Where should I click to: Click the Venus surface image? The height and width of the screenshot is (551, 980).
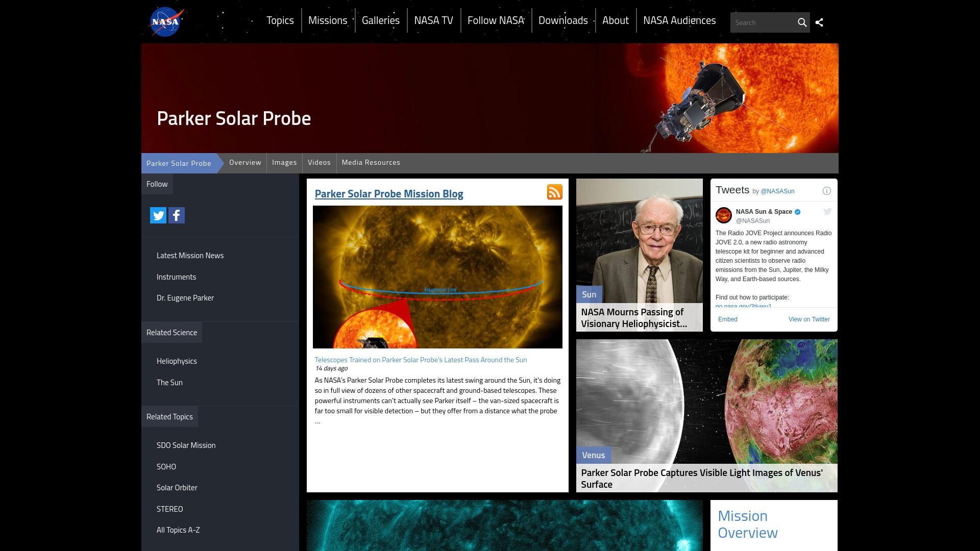pos(707,402)
